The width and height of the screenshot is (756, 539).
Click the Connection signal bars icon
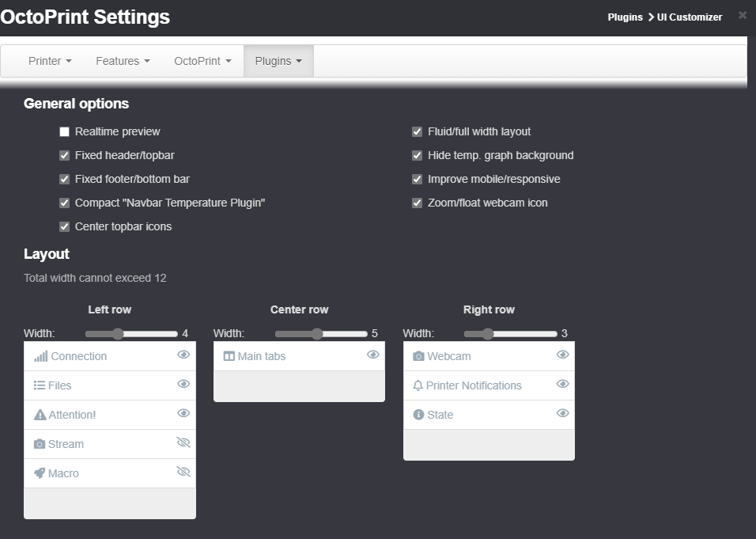coord(41,357)
